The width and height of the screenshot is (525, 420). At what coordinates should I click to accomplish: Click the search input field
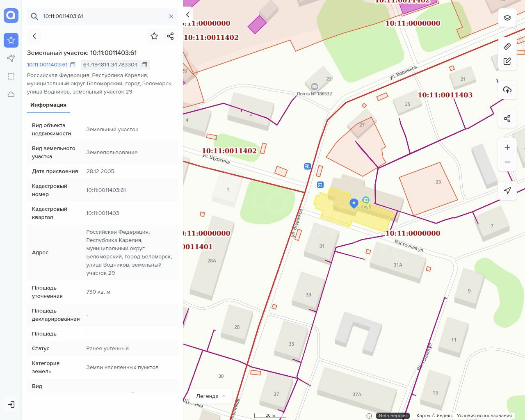pos(103,16)
